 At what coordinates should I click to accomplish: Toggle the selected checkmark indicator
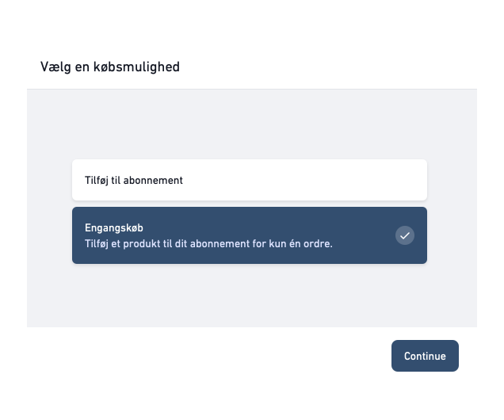pyautogui.click(x=404, y=235)
